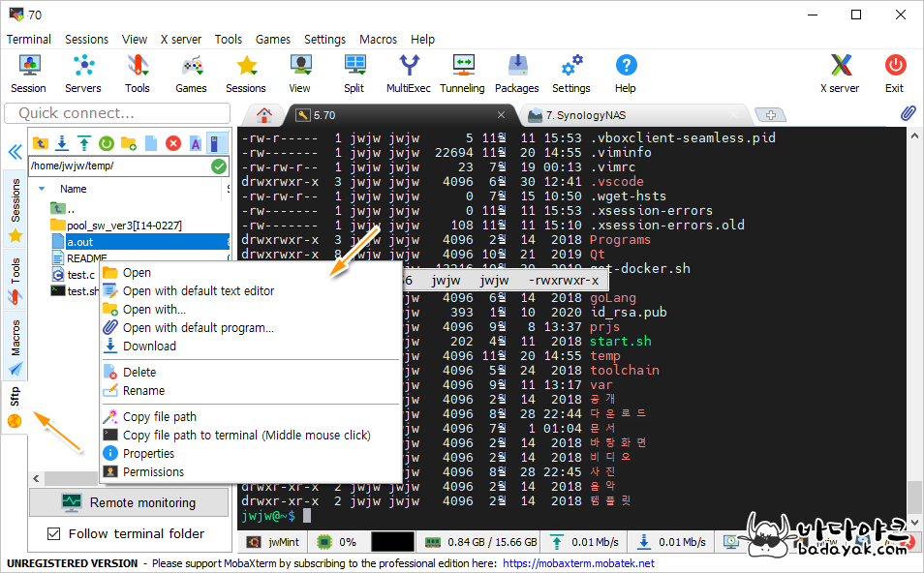Create new file in SFTP toolbar

click(x=151, y=143)
